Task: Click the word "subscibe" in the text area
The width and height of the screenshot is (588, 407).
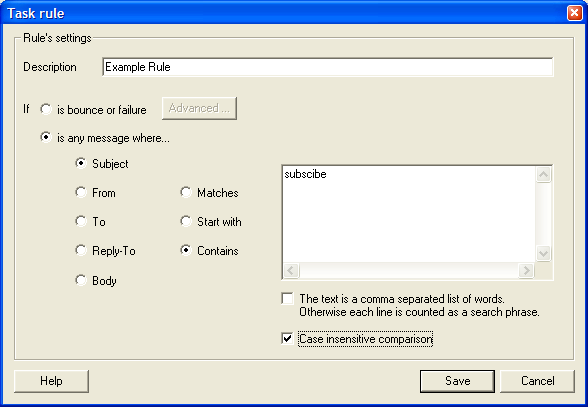Action: (305, 174)
